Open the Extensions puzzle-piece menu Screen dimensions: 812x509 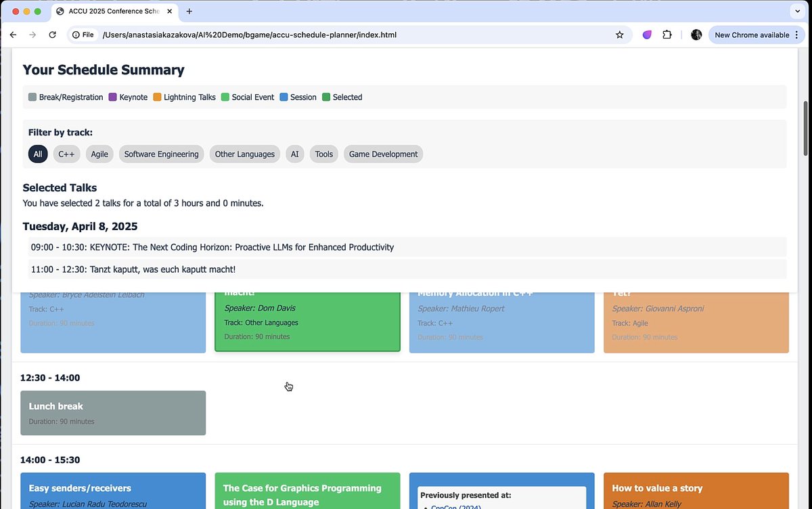[667, 35]
